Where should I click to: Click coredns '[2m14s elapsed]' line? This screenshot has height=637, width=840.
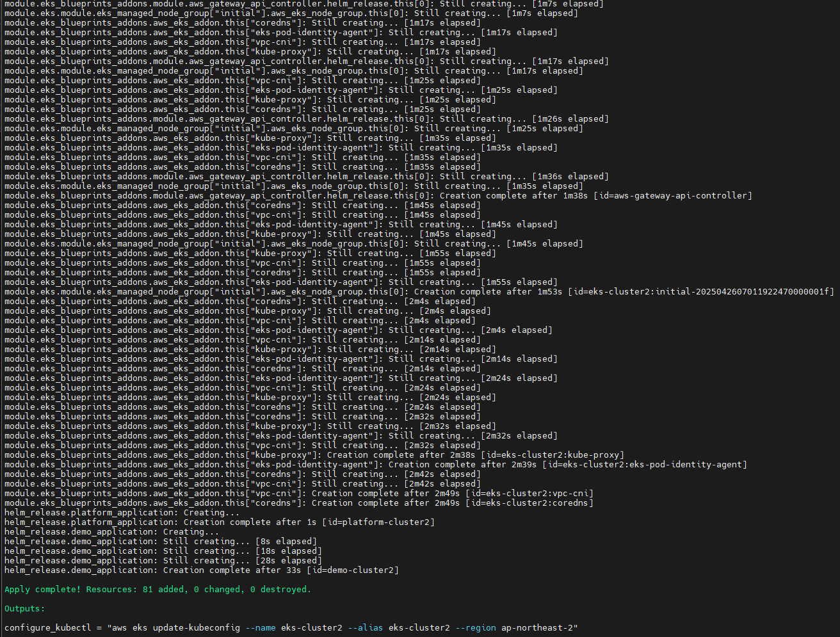click(x=243, y=368)
